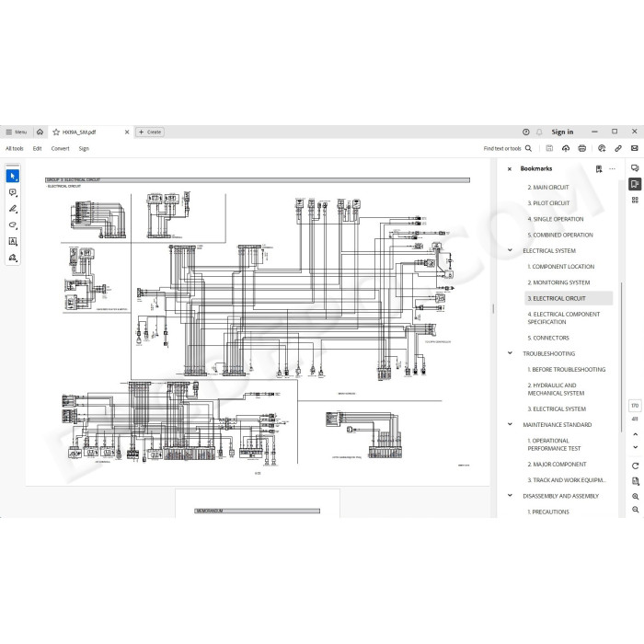Zoom out with magnifier minus
644x644 pixels.
635,510
